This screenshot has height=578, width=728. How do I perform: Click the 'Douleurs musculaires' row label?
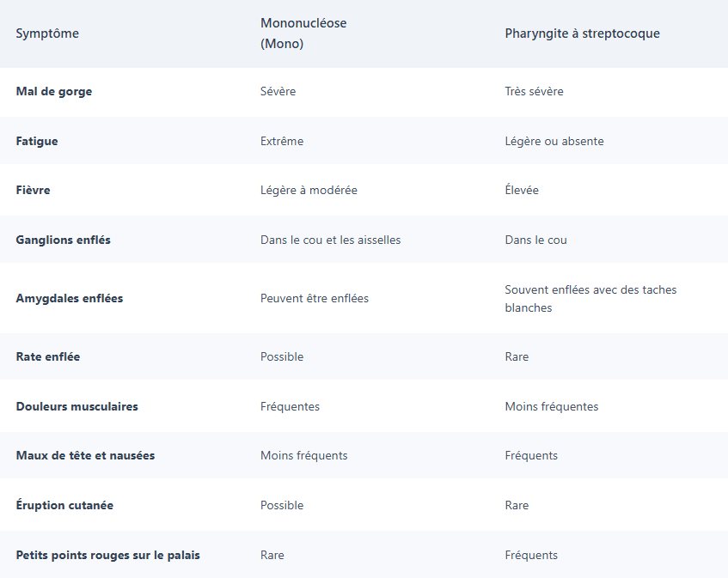click(x=76, y=406)
